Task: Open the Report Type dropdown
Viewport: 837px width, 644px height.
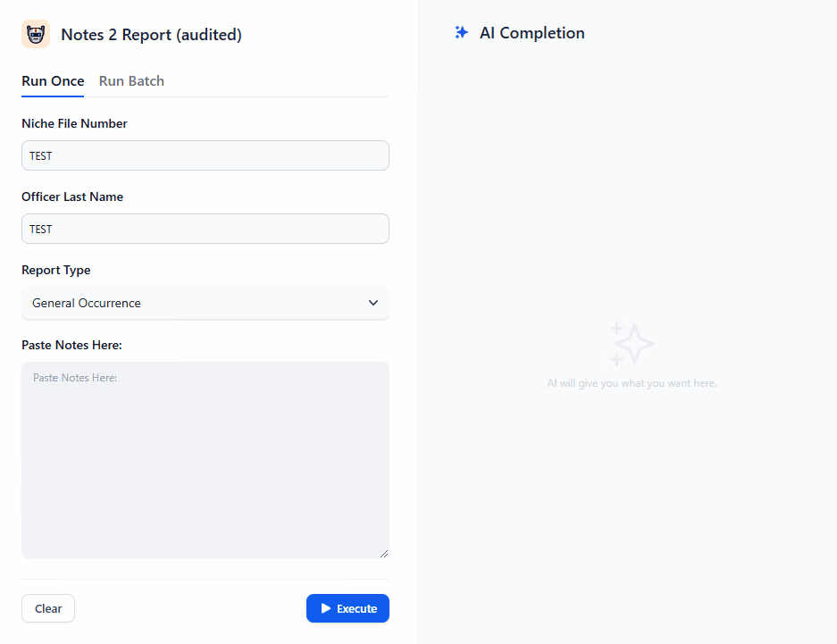Action: click(x=205, y=303)
